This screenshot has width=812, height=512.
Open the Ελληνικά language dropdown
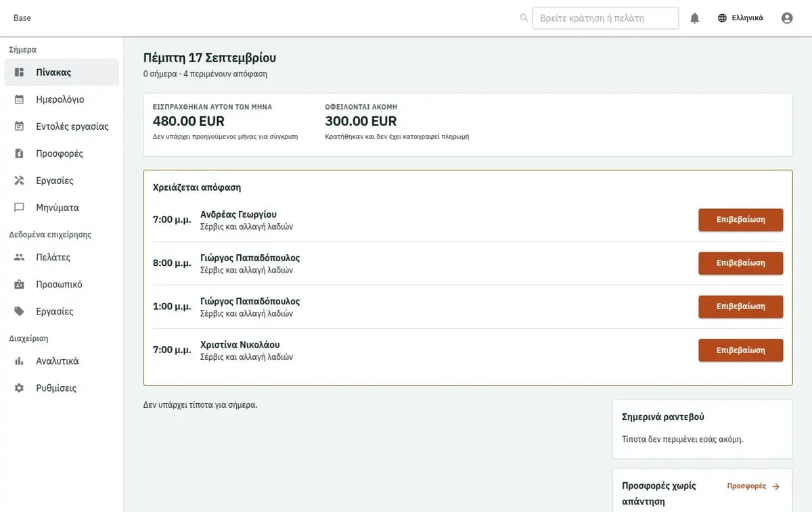coord(740,18)
